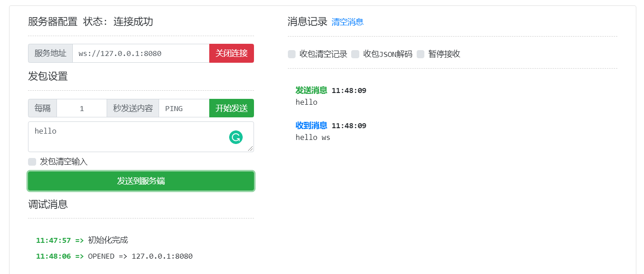
Task: Click the textarea resize handle corner
Action: [250, 149]
